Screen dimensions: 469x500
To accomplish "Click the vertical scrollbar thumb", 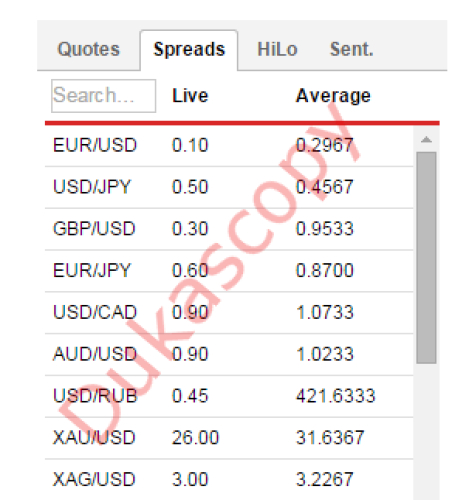I will tap(426, 258).
